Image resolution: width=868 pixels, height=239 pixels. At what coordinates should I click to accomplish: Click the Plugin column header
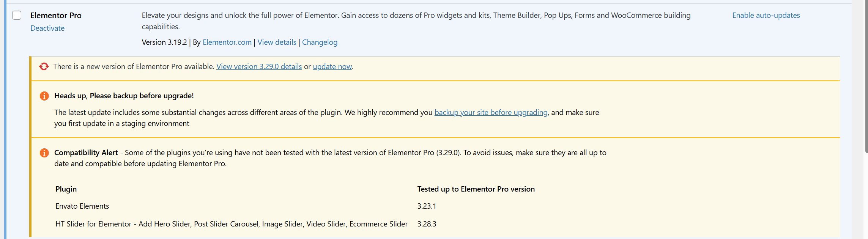click(x=66, y=189)
